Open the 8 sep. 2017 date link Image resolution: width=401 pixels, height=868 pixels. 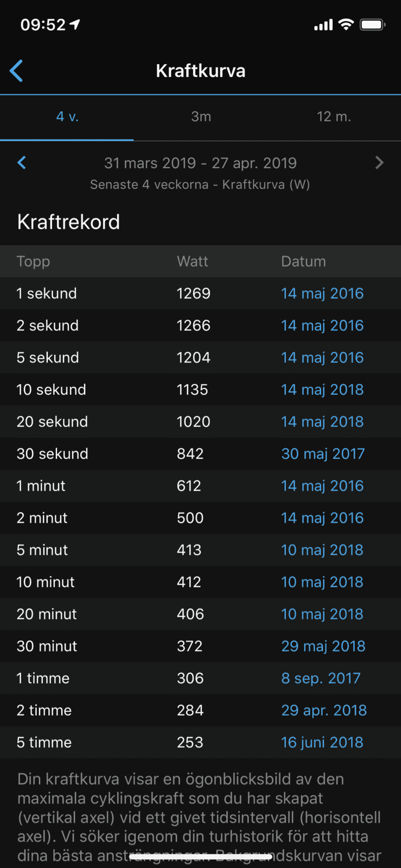[x=321, y=678]
